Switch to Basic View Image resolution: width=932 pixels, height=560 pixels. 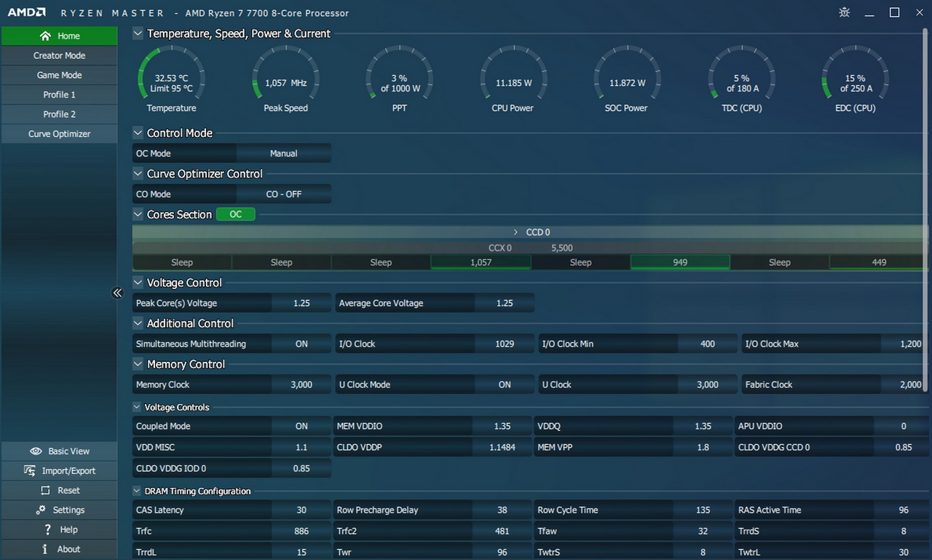59,451
